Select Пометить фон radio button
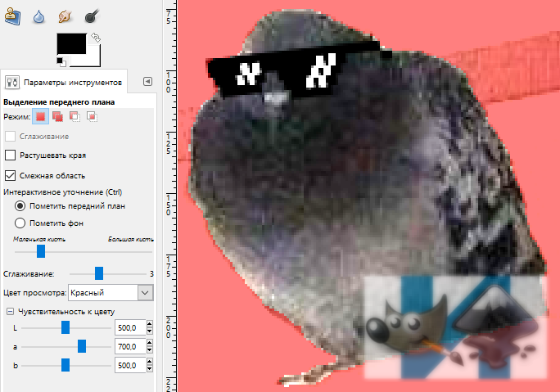Screen dimensions: 560x392 pos(20,223)
